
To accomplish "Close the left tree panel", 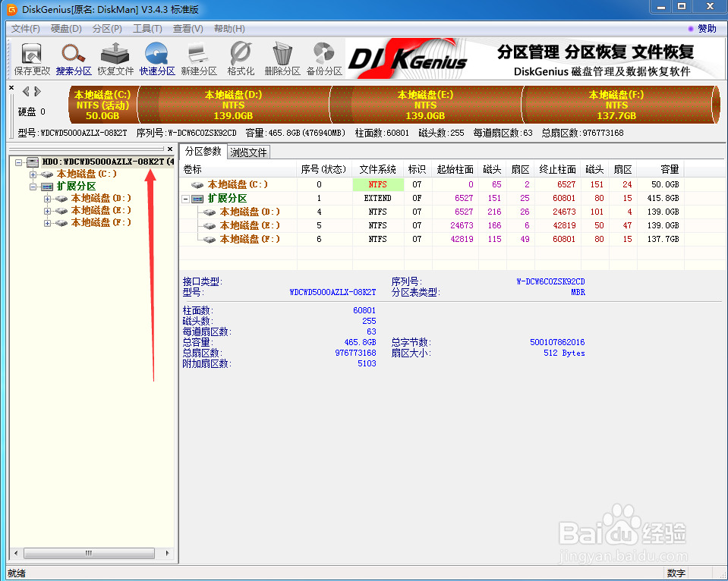I will click(170, 149).
